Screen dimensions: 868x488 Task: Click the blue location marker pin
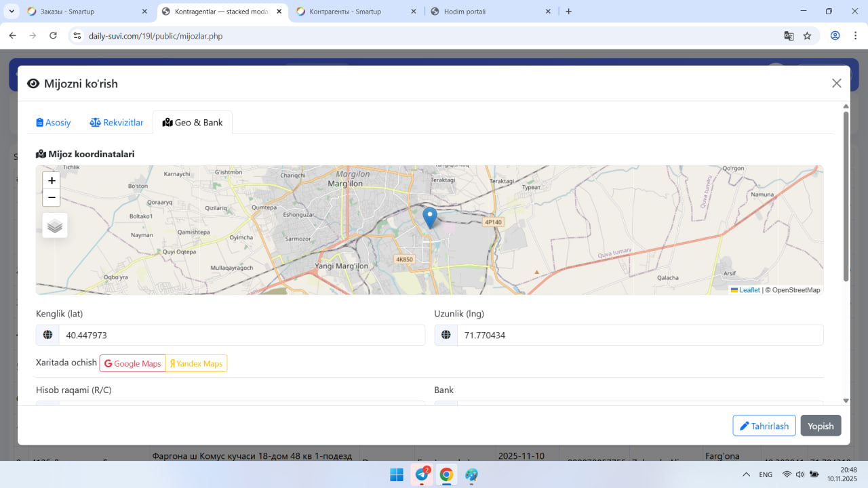tap(429, 218)
